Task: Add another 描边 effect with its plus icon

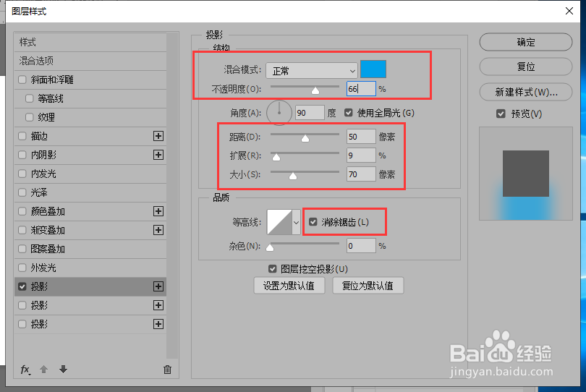Action: [158, 136]
